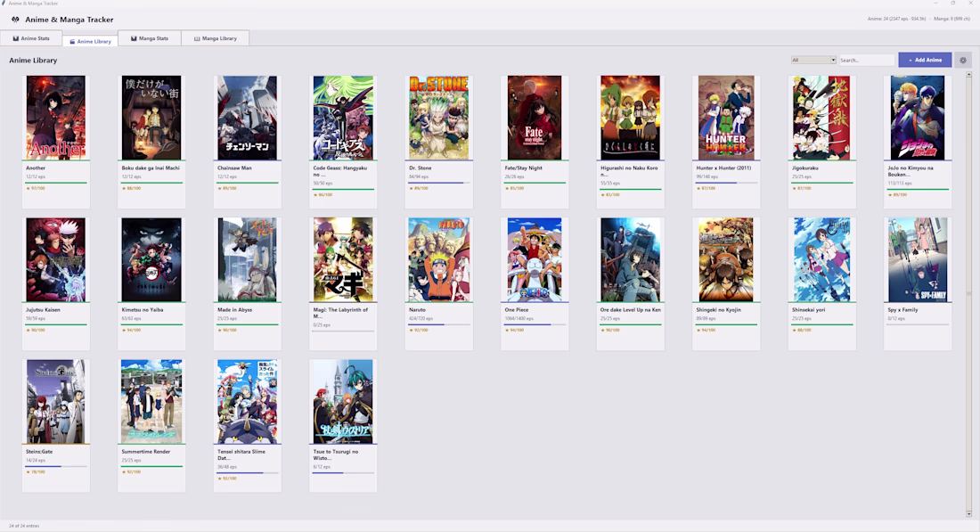The image size is (980, 532).
Task: Click the Summertime Render title label
Action: coord(145,452)
